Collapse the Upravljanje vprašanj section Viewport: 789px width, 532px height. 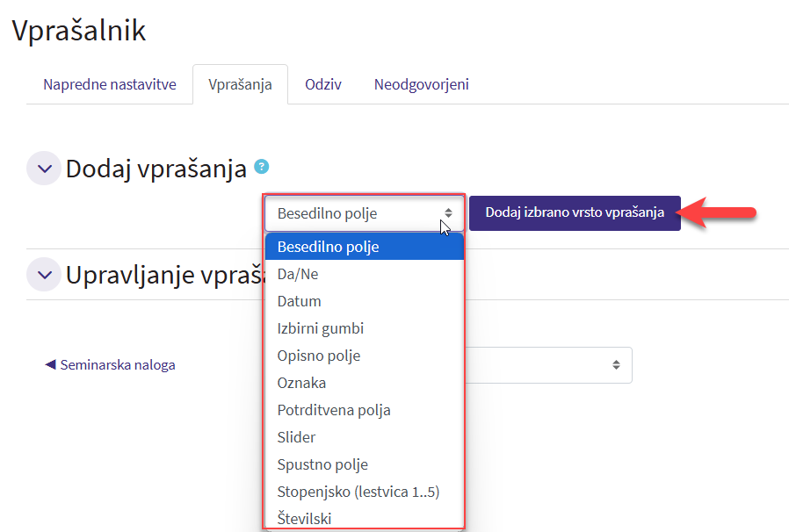[43, 275]
